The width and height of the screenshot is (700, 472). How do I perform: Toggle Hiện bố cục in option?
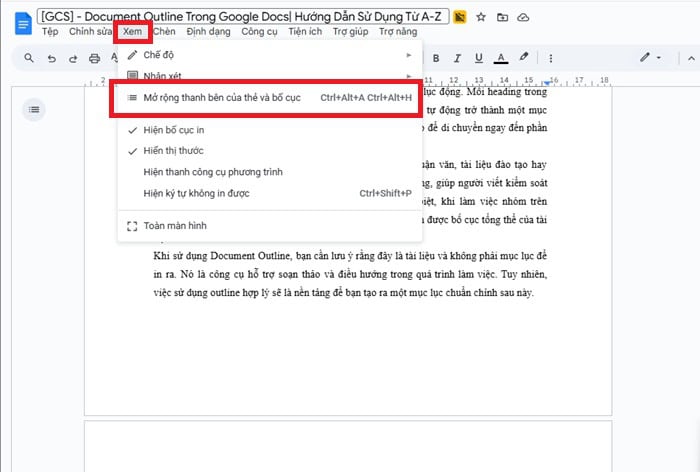(x=270, y=130)
